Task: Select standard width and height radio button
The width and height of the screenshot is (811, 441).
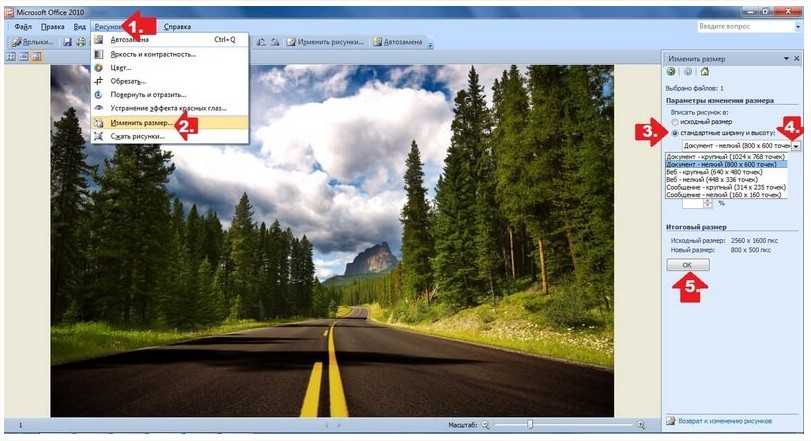Action: 675,132
